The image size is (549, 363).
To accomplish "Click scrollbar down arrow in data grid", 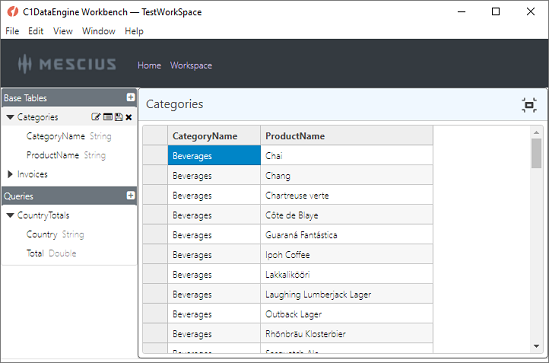I will (536, 347).
